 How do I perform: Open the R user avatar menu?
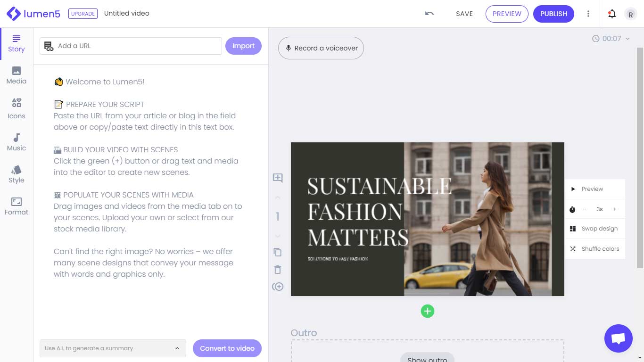tap(631, 14)
